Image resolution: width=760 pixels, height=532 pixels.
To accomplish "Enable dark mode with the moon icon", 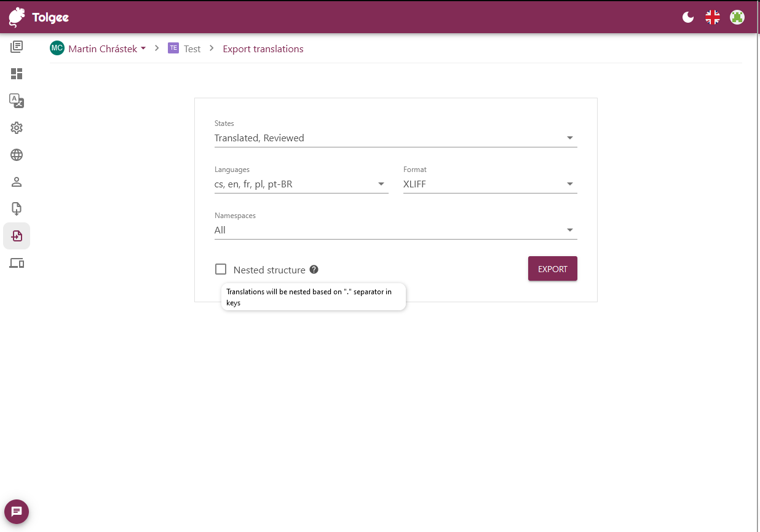I will coord(687,17).
